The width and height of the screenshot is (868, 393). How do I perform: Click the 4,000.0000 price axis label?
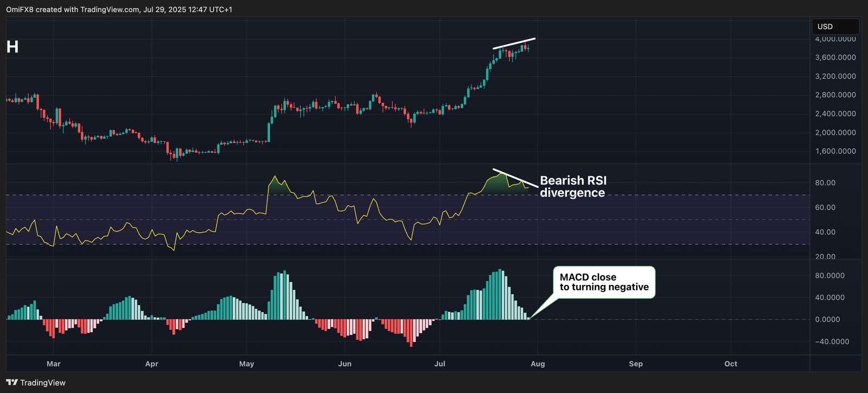click(x=835, y=39)
